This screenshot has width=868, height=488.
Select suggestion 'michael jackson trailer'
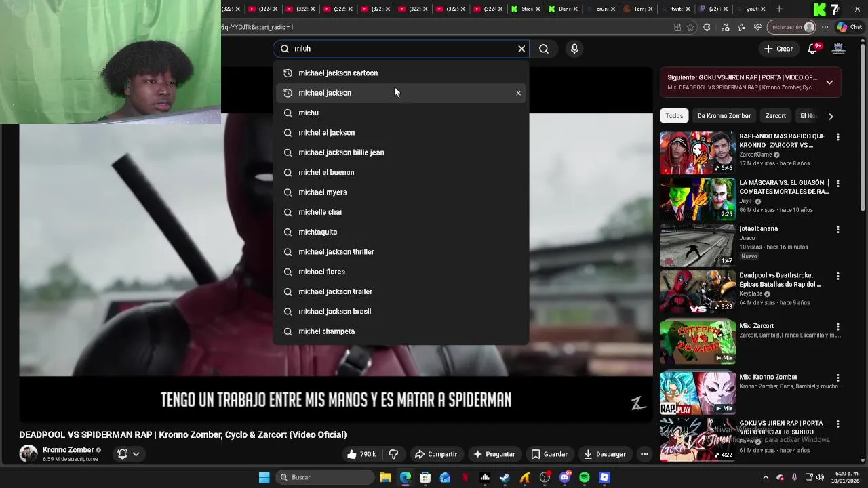point(401,291)
